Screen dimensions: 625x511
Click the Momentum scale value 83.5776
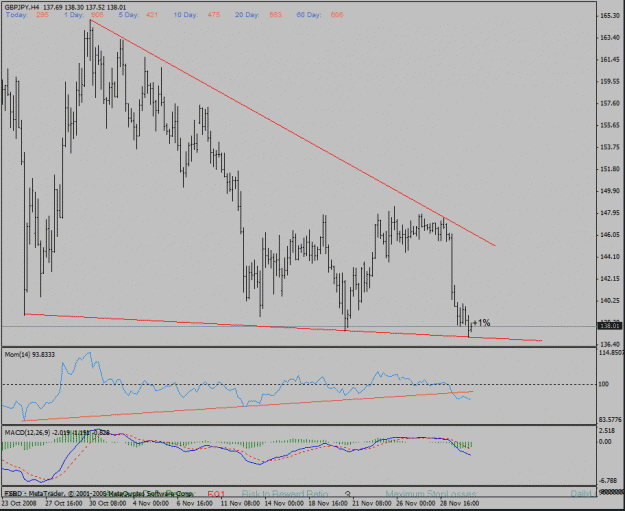tap(611, 420)
